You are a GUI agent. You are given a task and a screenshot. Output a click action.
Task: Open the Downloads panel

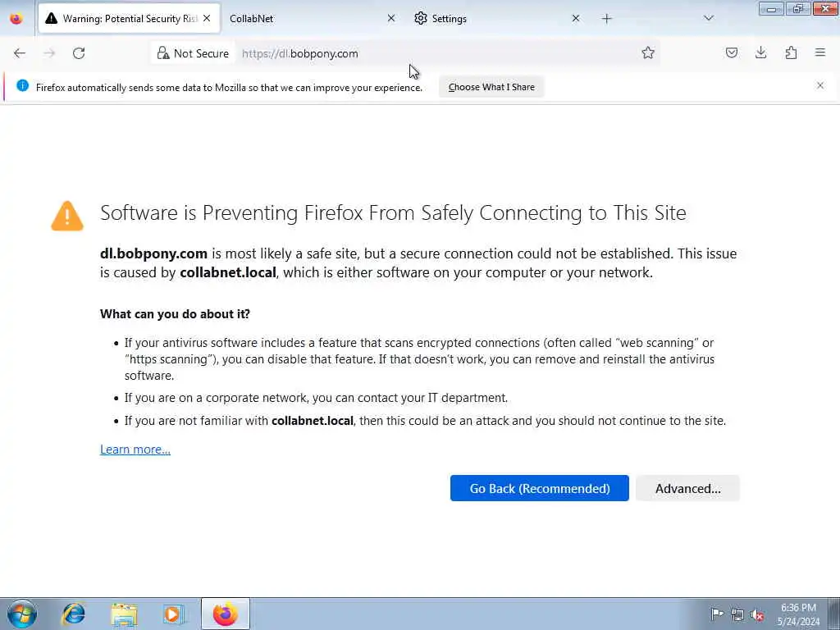pyautogui.click(x=760, y=52)
